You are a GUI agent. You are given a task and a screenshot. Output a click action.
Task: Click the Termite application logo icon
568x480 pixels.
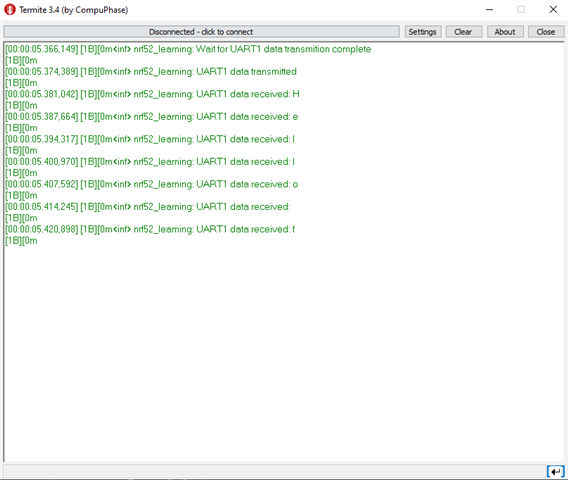(10, 10)
